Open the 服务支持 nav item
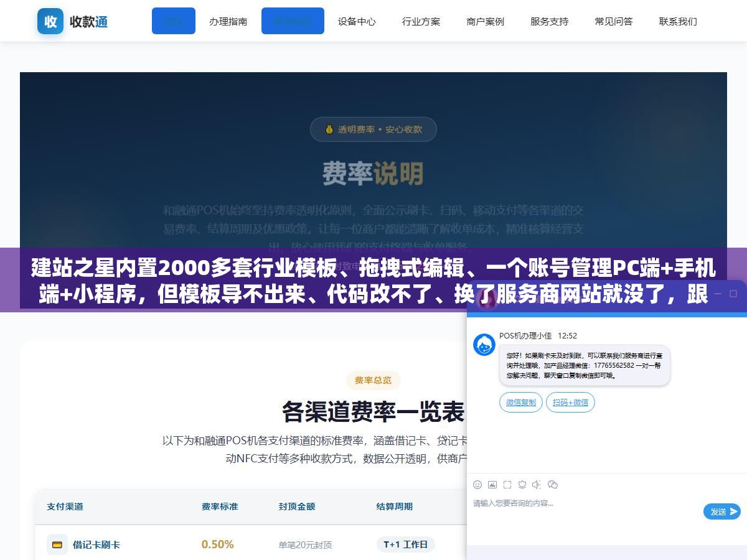 549,21
